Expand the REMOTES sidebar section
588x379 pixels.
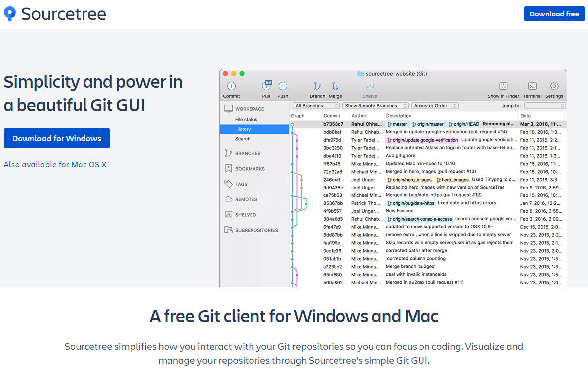point(246,199)
